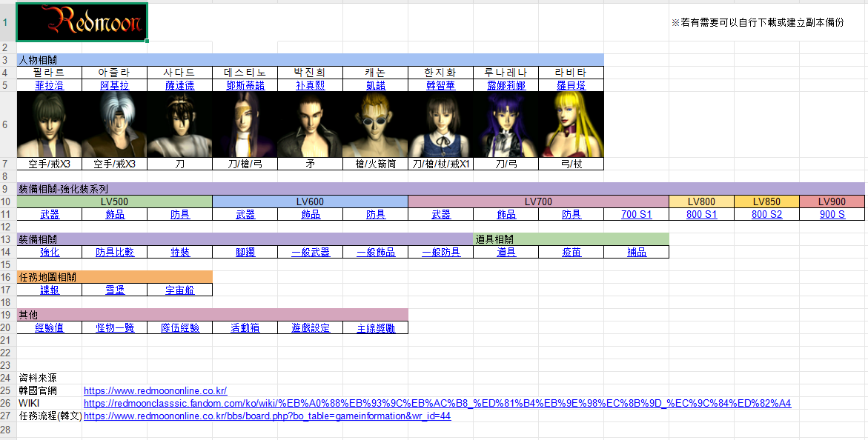The image size is (868, 440).
Task: Follow the 800 S2 link
Action: [766, 215]
